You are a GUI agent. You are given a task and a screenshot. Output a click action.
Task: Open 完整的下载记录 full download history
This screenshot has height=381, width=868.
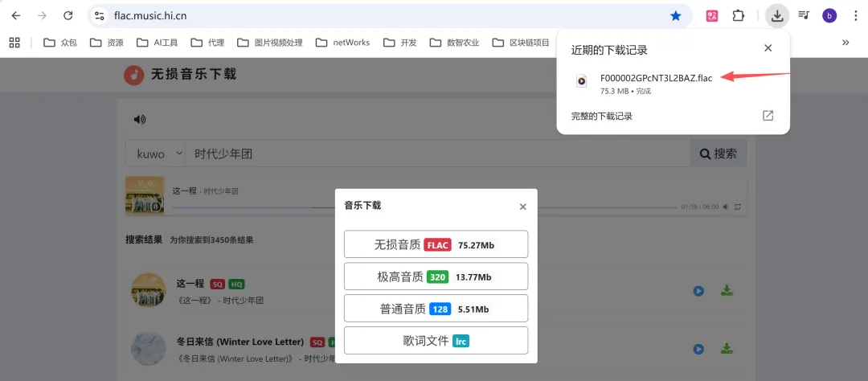(x=602, y=117)
